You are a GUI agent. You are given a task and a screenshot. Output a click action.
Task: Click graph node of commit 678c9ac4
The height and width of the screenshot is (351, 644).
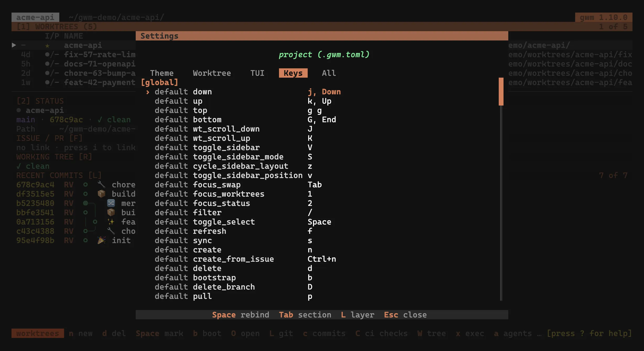85,185
